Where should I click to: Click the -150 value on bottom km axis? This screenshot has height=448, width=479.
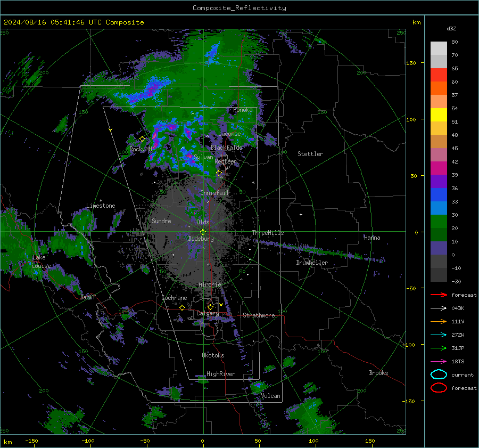coord(31,441)
